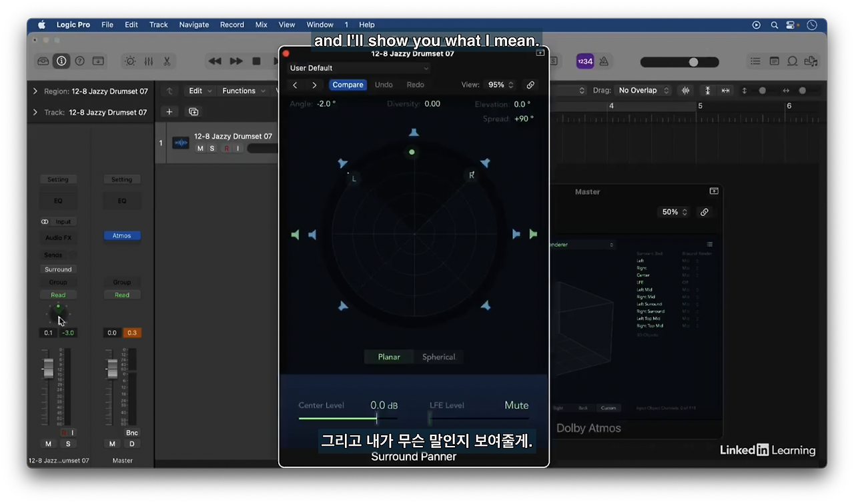Click the waveform zoom button in the tracks menu bar
Image resolution: width=854 pixels, height=504 pixels.
point(685,91)
